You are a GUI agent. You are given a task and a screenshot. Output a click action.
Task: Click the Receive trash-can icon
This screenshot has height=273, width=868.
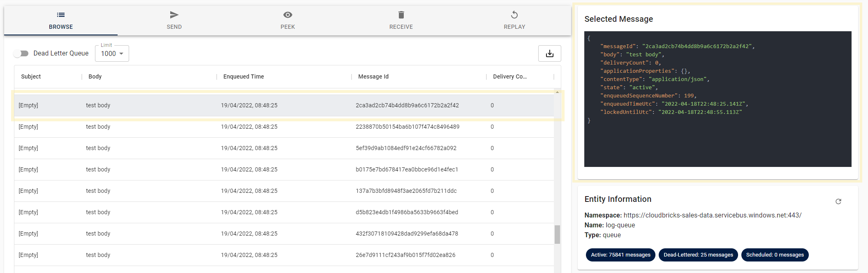(x=401, y=15)
